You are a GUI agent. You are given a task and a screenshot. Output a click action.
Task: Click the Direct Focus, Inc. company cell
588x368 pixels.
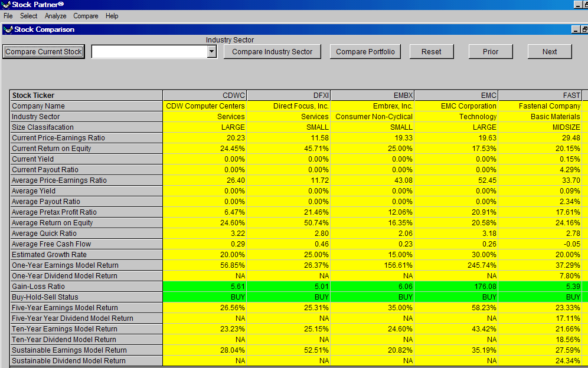[x=289, y=106]
